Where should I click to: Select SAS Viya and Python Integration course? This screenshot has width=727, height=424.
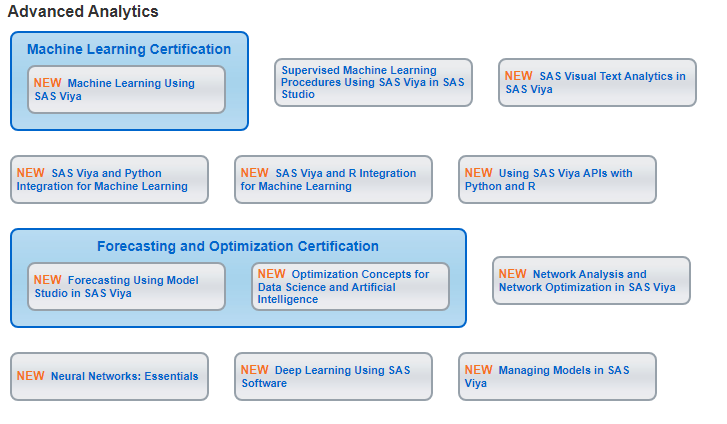pyautogui.click(x=109, y=180)
